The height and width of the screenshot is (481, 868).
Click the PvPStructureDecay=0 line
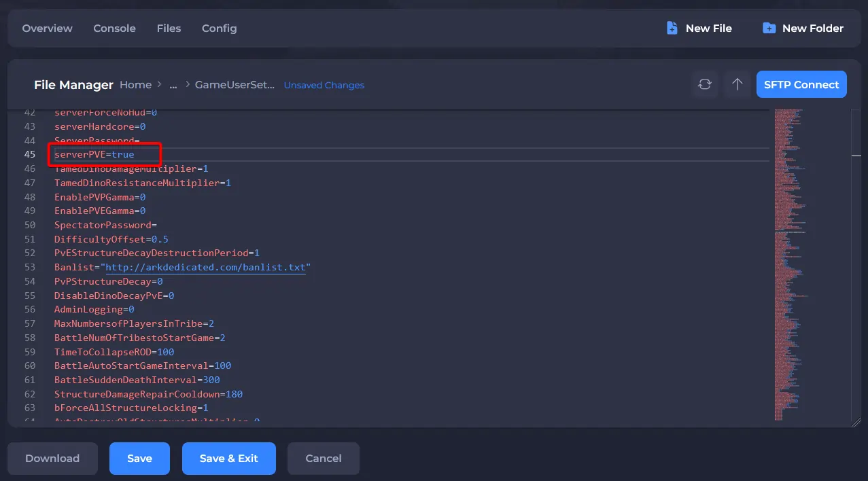(x=108, y=281)
